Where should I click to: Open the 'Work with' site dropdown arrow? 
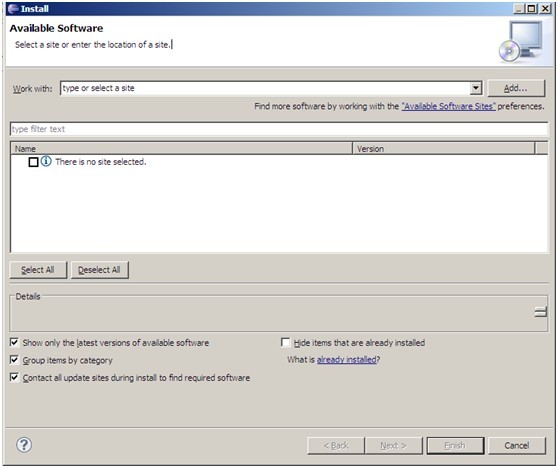pos(476,88)
